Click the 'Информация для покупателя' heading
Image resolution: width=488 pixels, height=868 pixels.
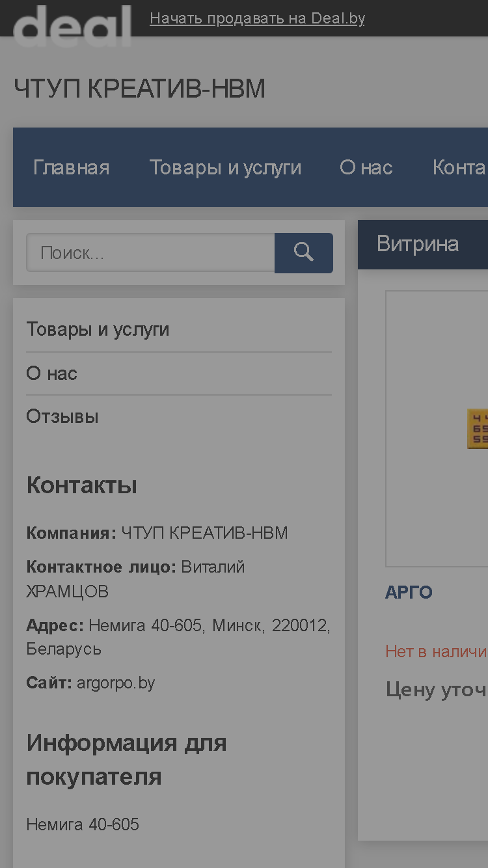point(126,759)
